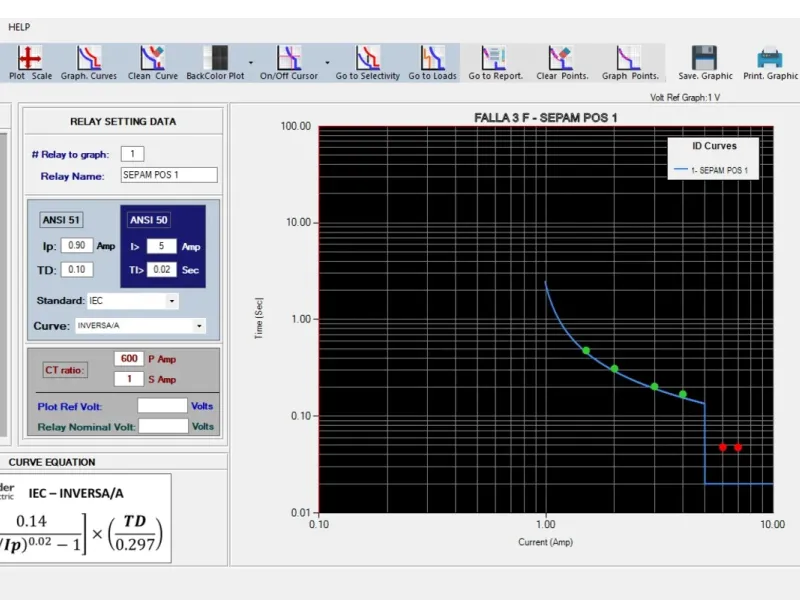Click the Graph Points icon

coord(628,58)
